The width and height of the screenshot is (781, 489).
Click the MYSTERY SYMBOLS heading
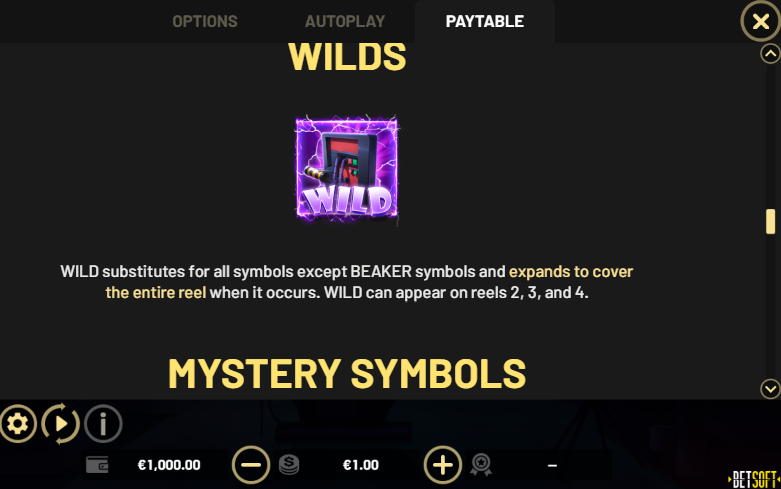tap(347, 373)
